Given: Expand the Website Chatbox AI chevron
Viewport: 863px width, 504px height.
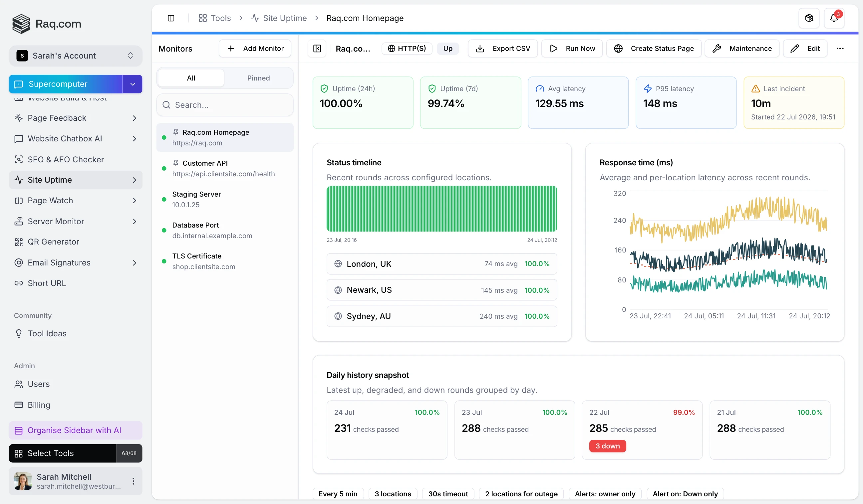Looking at the screenshot, I should 134,139.
